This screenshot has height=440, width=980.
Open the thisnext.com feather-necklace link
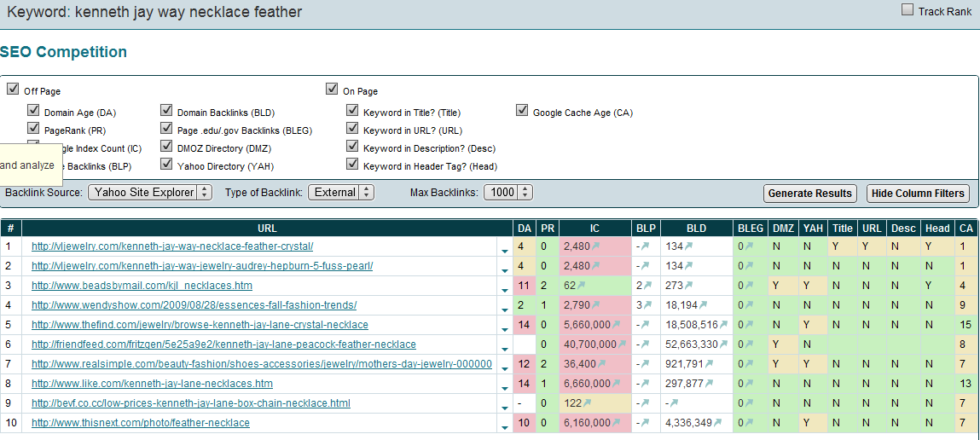141,423
